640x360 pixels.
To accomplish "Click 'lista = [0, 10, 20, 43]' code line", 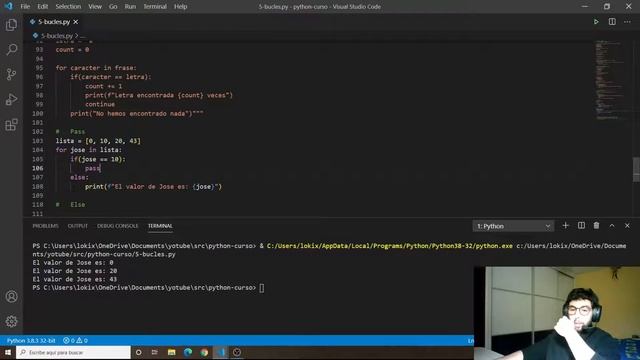I will coord(98,141).
